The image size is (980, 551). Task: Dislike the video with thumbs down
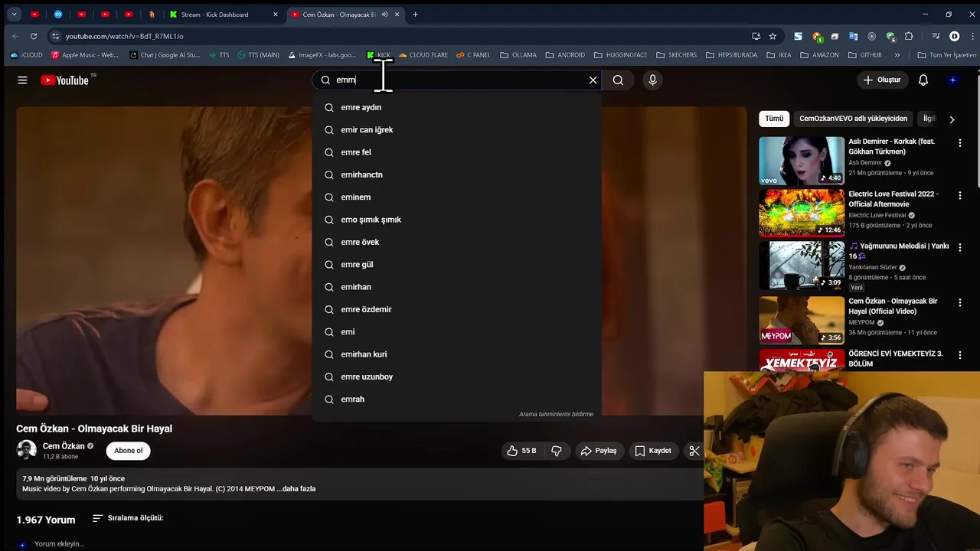tap(557, 451)
